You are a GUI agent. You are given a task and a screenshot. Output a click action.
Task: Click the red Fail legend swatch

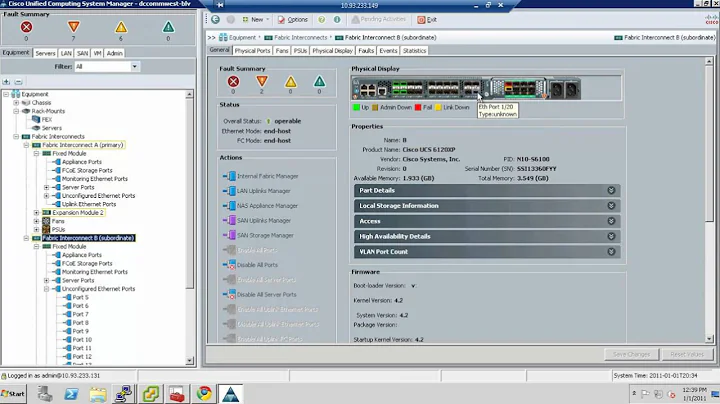click(418, 107)
